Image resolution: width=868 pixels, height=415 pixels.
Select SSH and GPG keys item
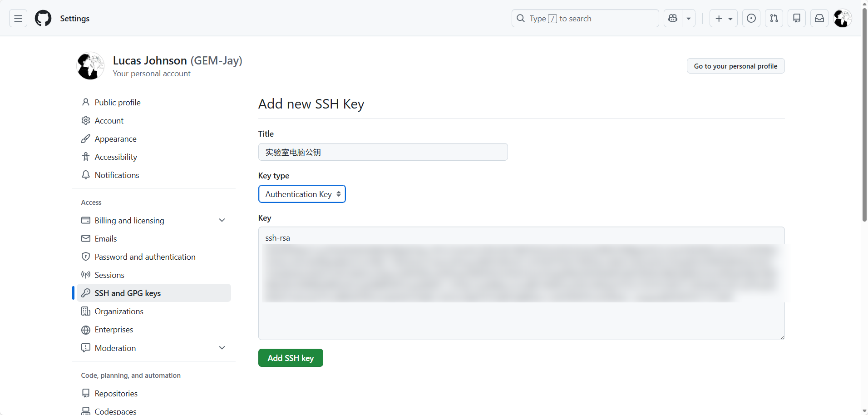pyautogui.click(x=128, y=293)
